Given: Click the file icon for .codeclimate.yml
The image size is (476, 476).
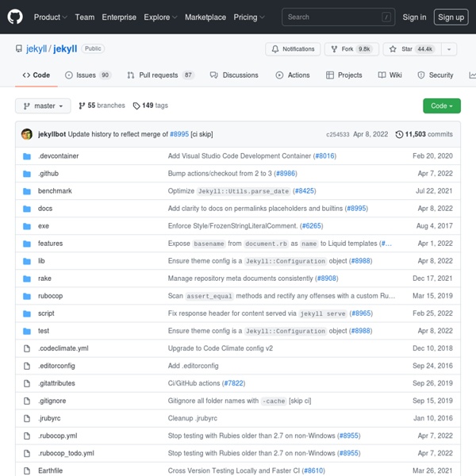Looking at the screenshot, I should coord(27,348).
